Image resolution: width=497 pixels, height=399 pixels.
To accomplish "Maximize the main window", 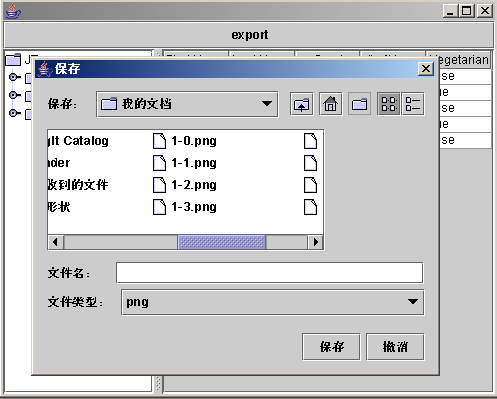I will click(467, 11).
